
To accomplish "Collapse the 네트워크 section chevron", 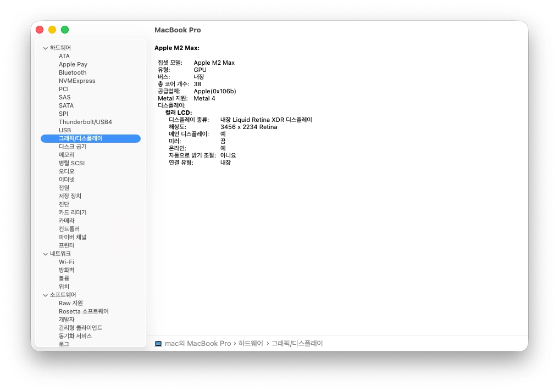I will coord(45,254).
